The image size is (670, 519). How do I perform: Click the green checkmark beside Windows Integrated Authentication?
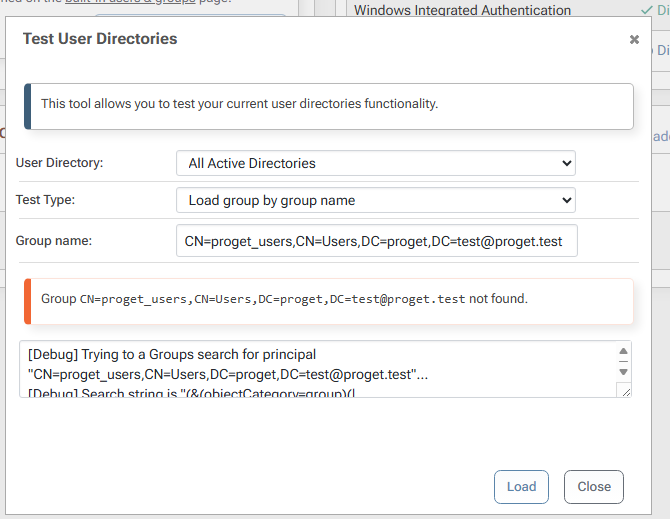pos(647,10)
